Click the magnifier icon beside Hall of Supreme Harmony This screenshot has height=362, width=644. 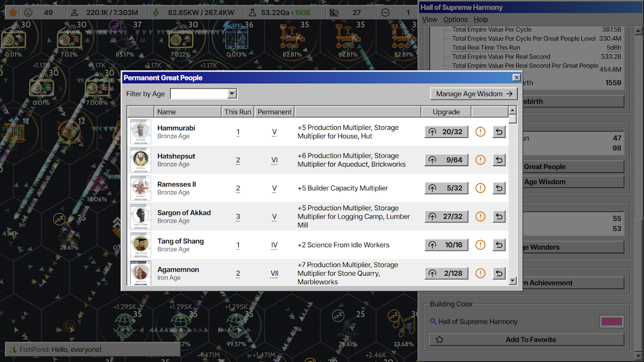tap(433, 321)
